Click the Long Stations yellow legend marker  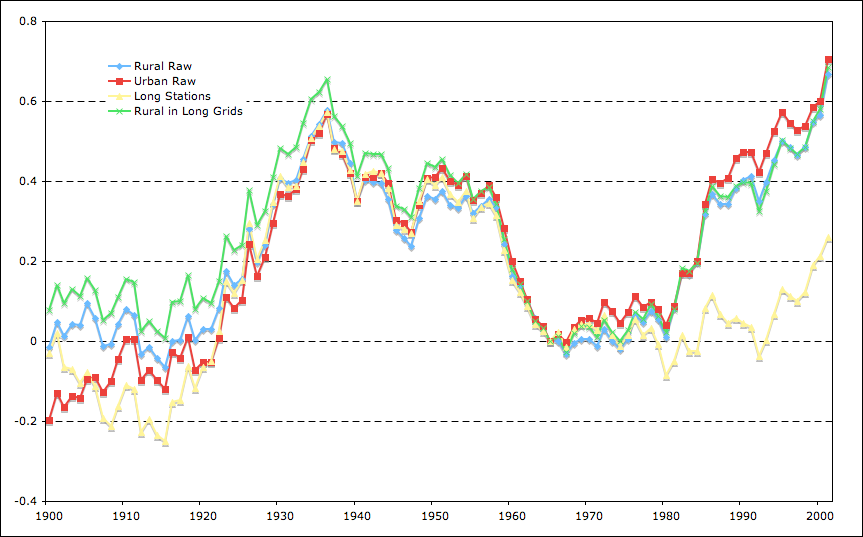point(119,96)
